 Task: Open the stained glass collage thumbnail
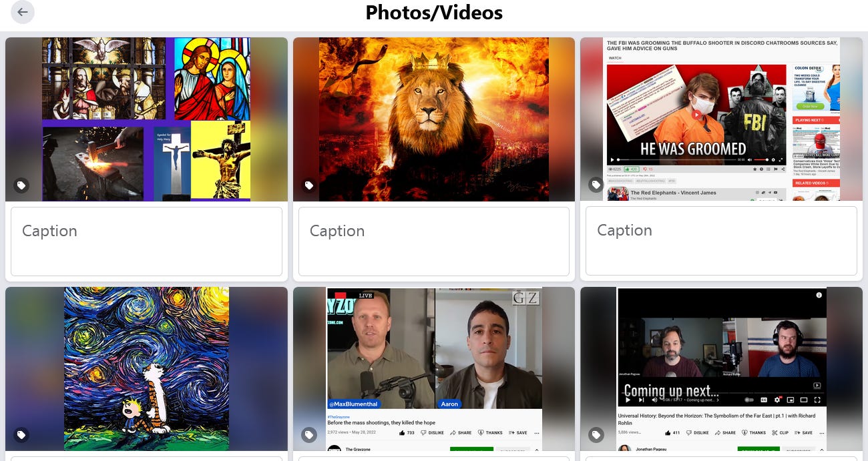click(146, 119)
